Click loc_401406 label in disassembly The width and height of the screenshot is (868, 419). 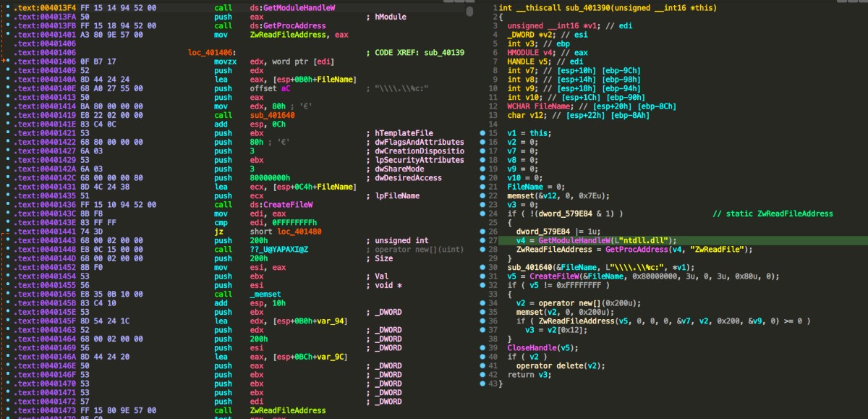pos(213,52)
